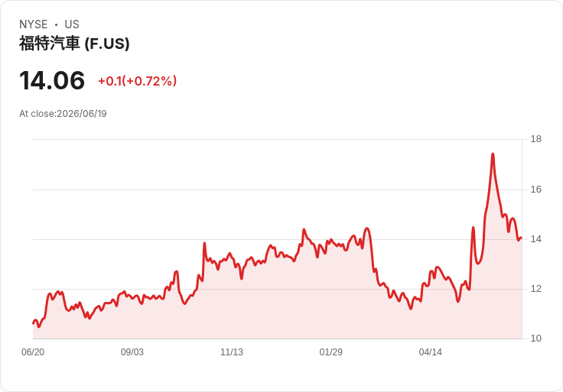
Task: Click the highest peak of the price line
Action: tap(493, 154)
